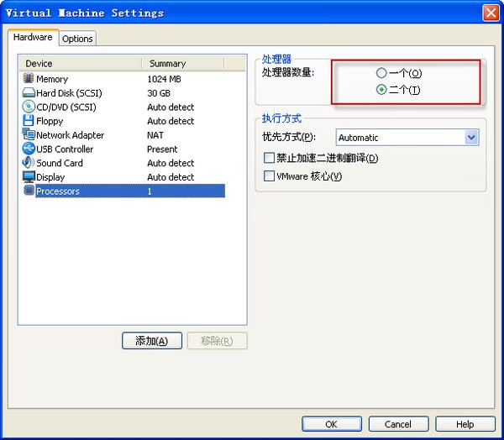Switch to the Options tab

coord(77,39)
